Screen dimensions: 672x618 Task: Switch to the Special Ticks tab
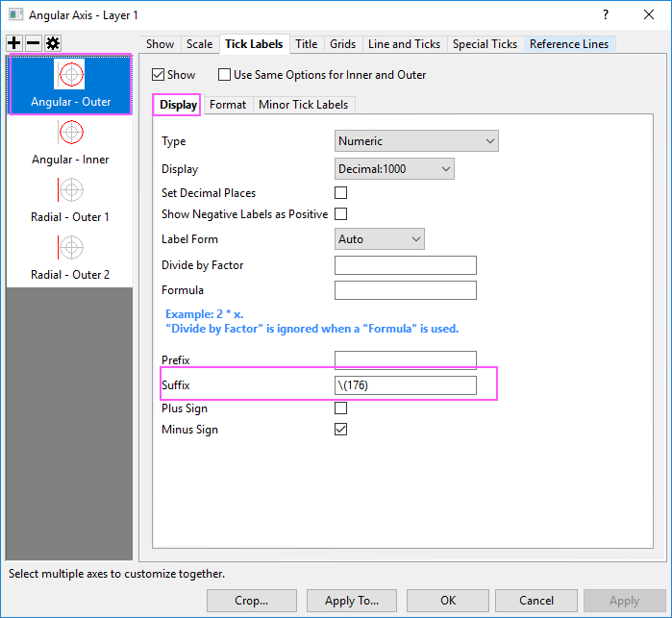tap(485, 44)
